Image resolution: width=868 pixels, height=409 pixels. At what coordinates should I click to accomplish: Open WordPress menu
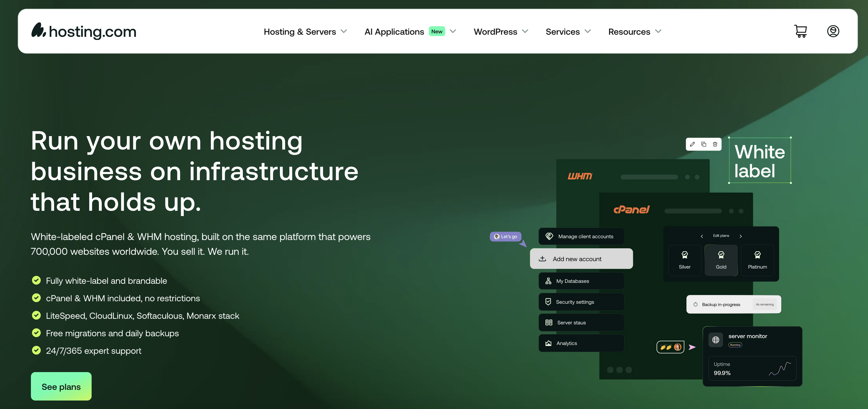point(495,32)
